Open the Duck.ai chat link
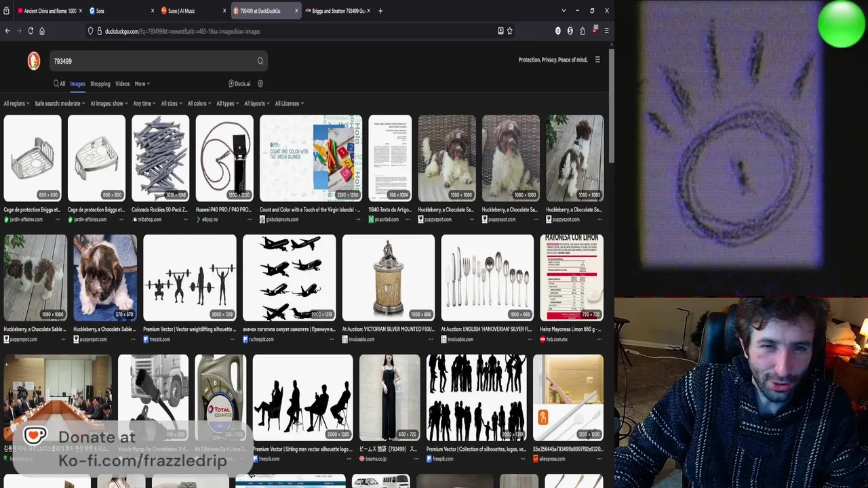Viewport: 868px width, 488px height. tap(239, 84)
